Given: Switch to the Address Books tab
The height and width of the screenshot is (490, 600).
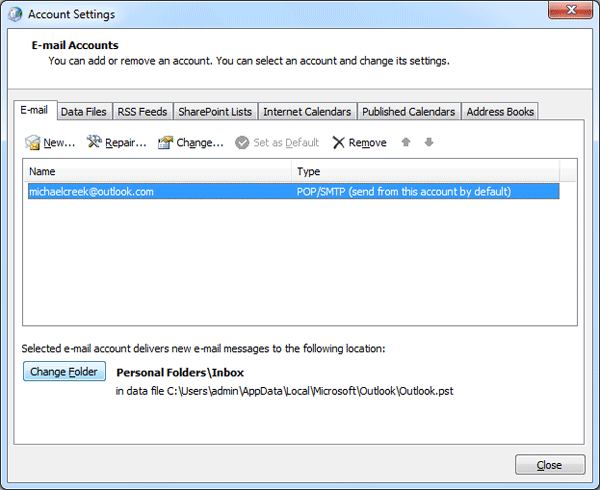Looking at the screenshot, I should coord(500,112).
